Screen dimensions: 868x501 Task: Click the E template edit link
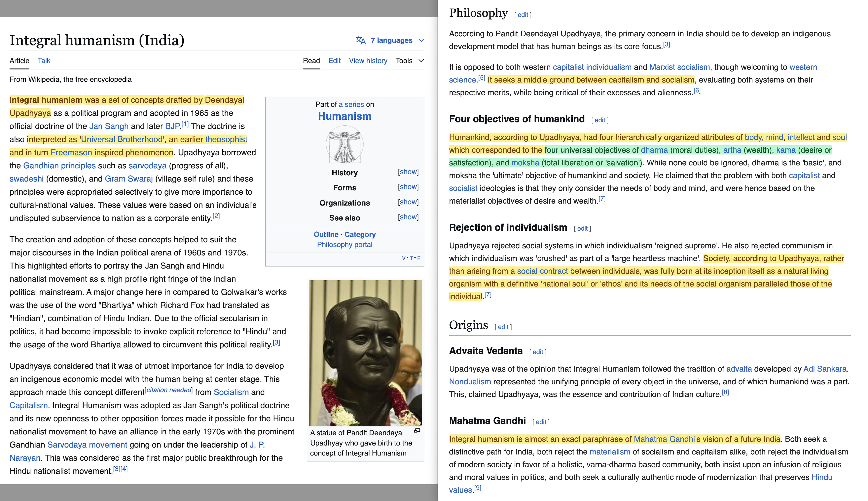419,258
